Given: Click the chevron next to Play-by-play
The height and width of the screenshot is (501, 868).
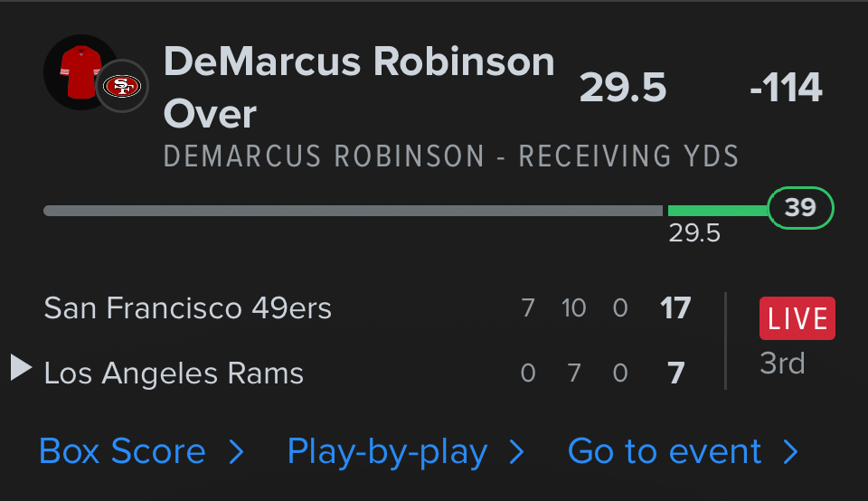Looking at the screenshot, I should [x=516, y=451].
